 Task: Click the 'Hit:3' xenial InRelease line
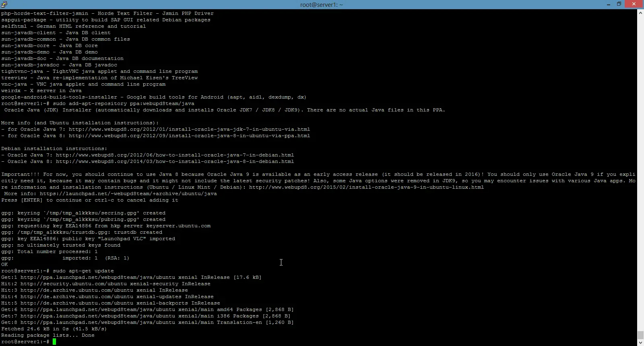[95, 290]
